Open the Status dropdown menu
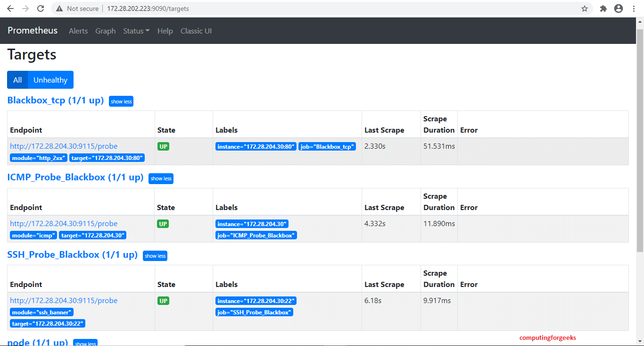Viewport: 644px width, 346px height. click(136, 31)
